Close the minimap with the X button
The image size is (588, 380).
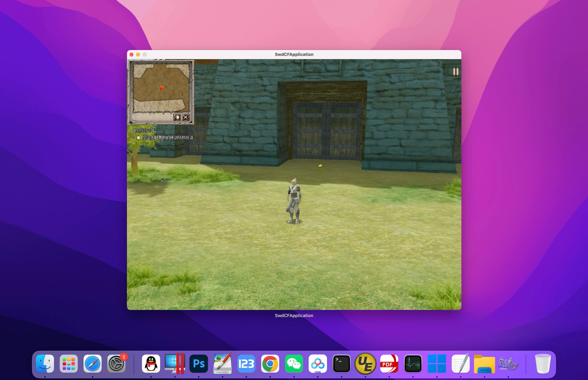[186, 117]
